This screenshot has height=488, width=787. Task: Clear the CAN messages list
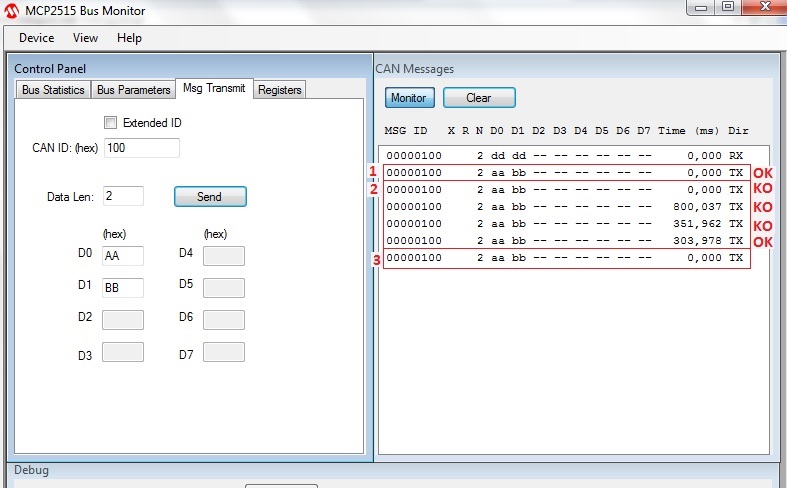point(479,97)
